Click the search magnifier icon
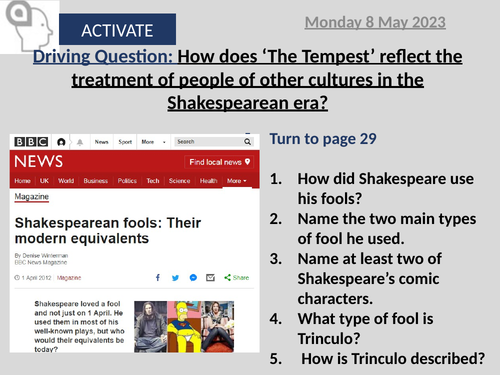This screenshot has height=375, width=500. point(247,142)
